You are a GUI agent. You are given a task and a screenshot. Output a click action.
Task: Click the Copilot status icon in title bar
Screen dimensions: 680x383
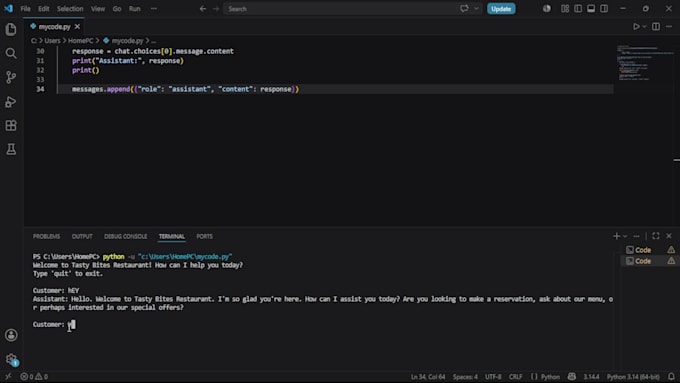tap(546, 9)
